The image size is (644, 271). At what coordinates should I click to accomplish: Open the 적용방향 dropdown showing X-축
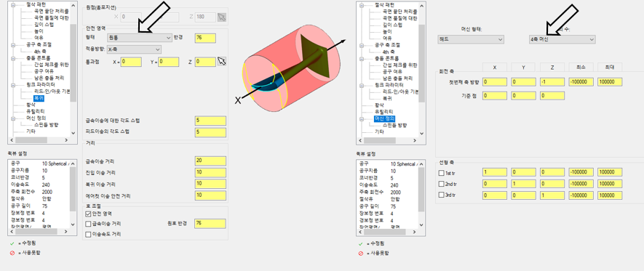134,49
